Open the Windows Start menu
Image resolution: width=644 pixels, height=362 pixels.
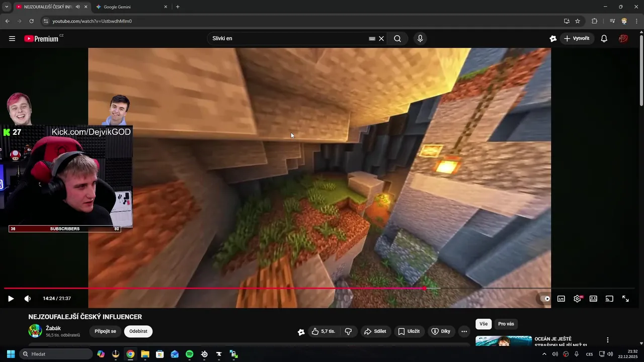point(11,354)
